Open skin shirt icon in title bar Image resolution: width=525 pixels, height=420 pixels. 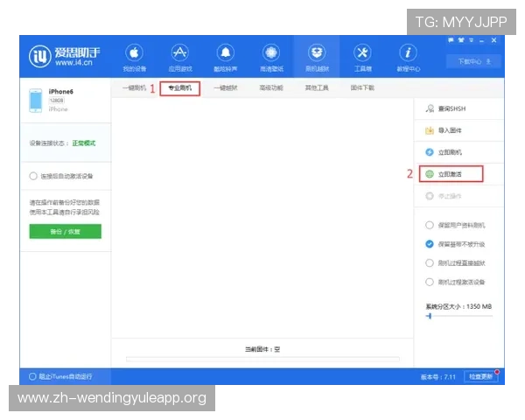(461, 40)
